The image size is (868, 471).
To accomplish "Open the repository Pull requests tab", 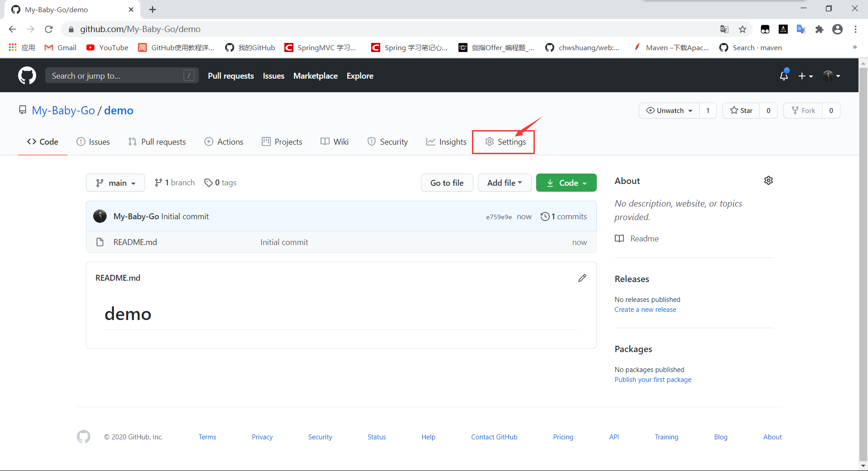I will (157, 142).
